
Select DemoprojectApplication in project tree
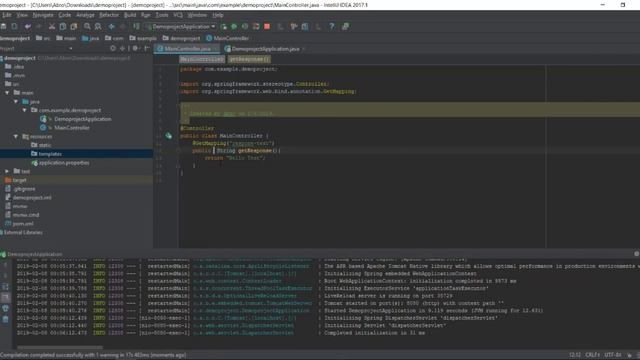click(76, 119)
